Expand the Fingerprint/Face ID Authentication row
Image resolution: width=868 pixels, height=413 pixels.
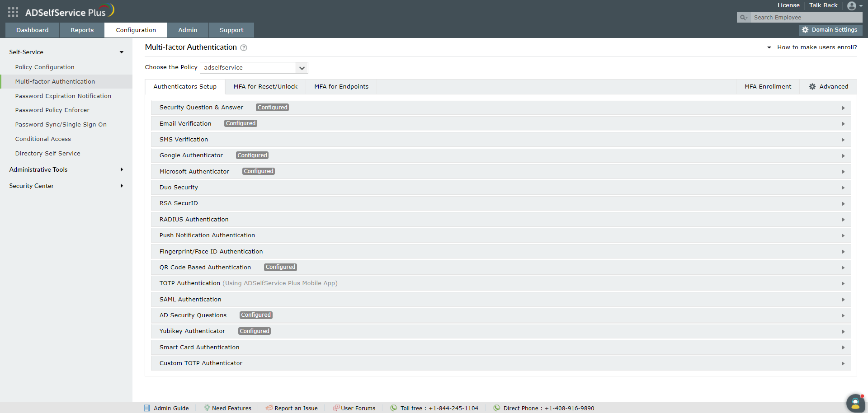pos(501,252)
